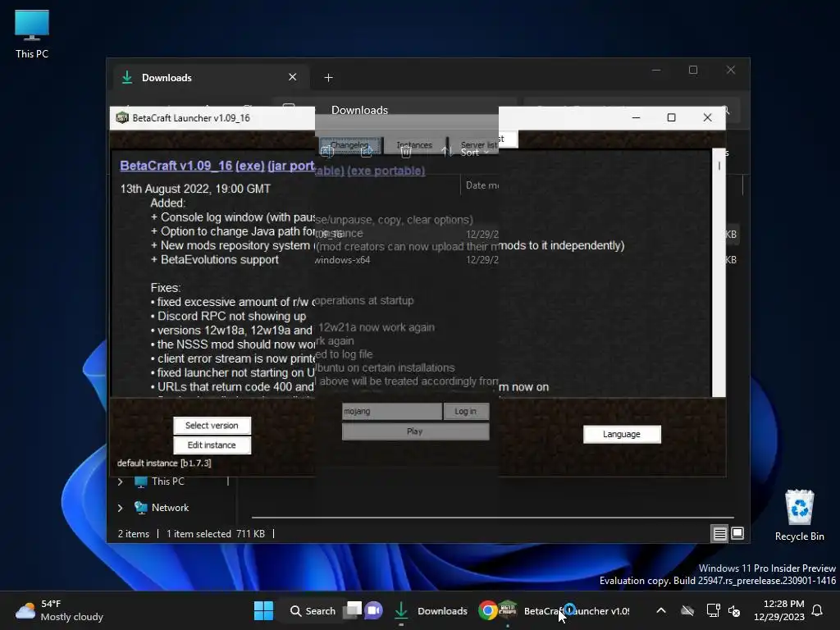Viewport: 840px width, 630px height.
Task: Switch Explorer to large icons view
Action: 737,533
